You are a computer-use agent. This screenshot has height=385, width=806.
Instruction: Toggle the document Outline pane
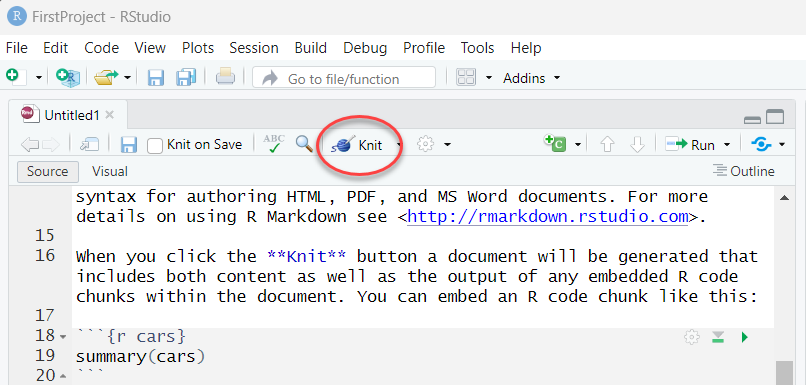[743, 171]
